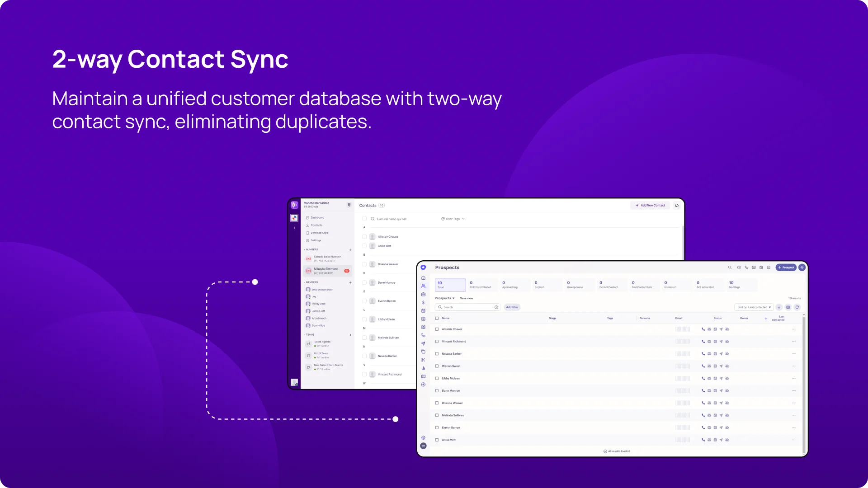Viewport: 868px width, 488px height.
Task: Open the phone icon in Prospects sidebar
Action: (x=423, y=335)
